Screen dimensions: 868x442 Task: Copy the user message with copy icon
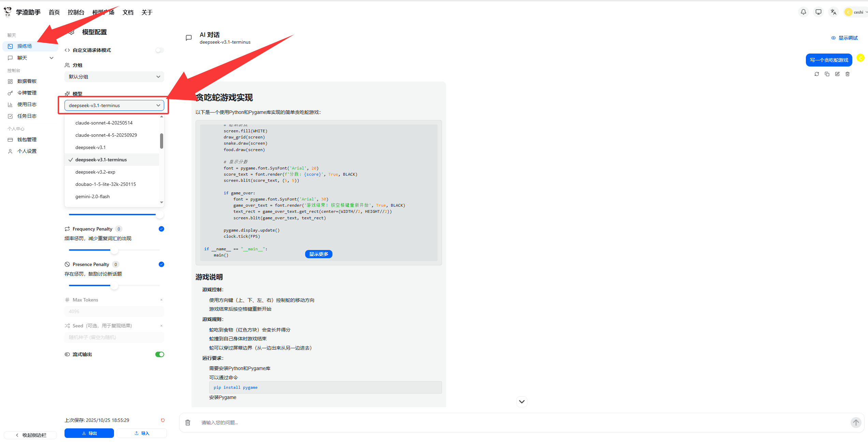[x=827, y=74]
